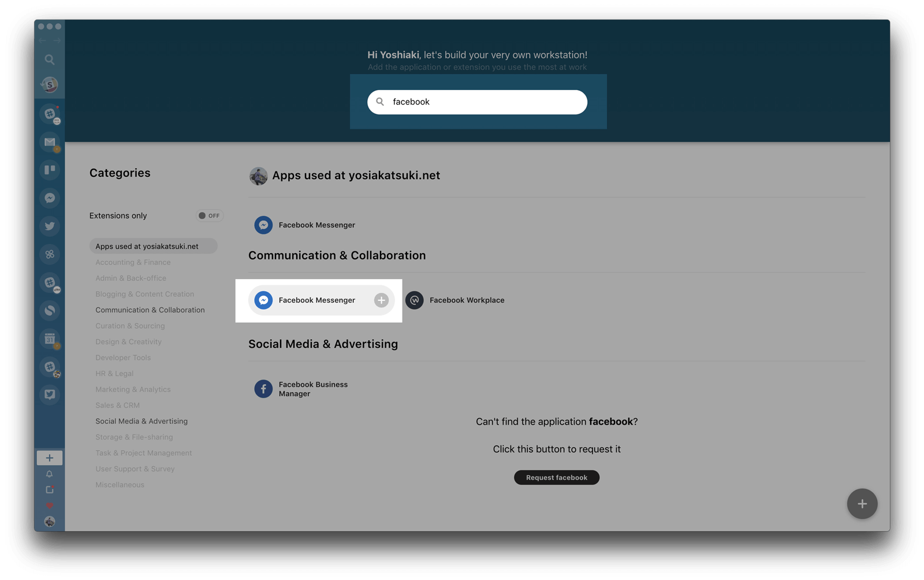Screen dimensions: 924x580
Task: Select the Admin & Back-office category
Action: point(131,278)
